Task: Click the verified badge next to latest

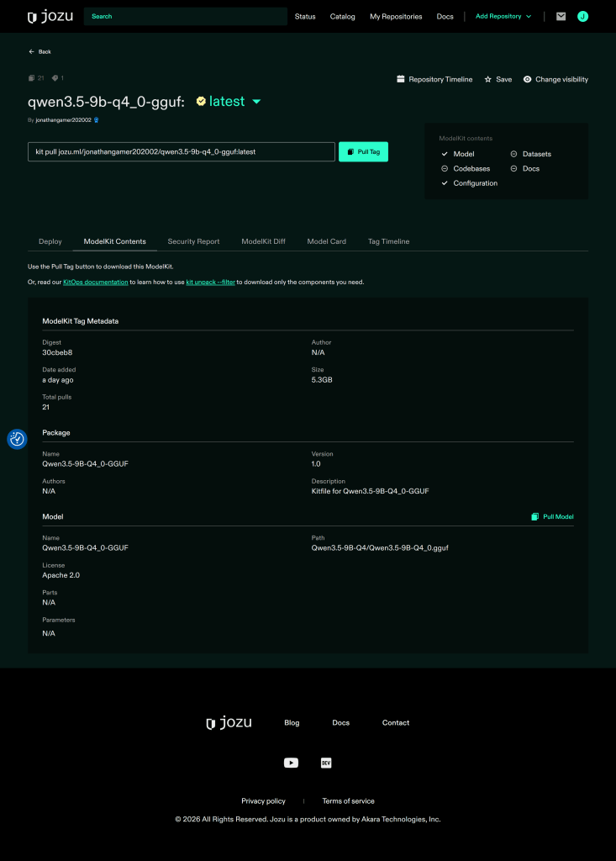Action: click(201, 101)
